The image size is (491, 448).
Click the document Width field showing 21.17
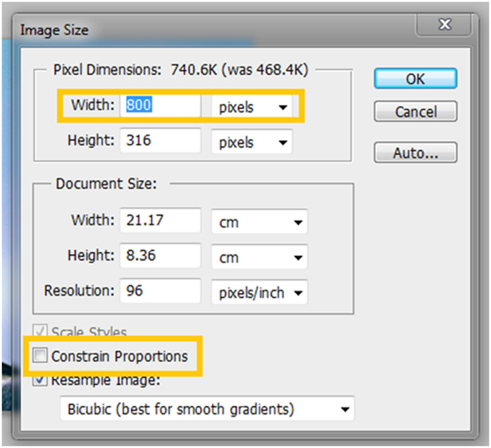coord(160,220)
